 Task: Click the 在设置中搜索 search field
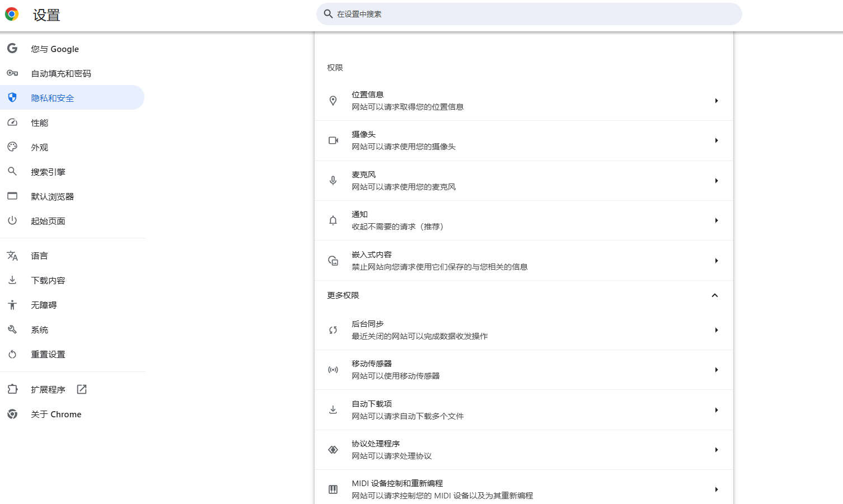pyautogui.click(x=529, y=14)
